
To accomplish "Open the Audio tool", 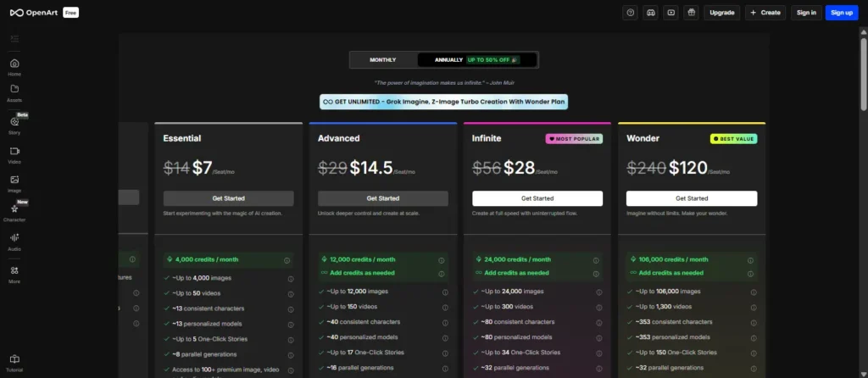I will click(14, 242).
